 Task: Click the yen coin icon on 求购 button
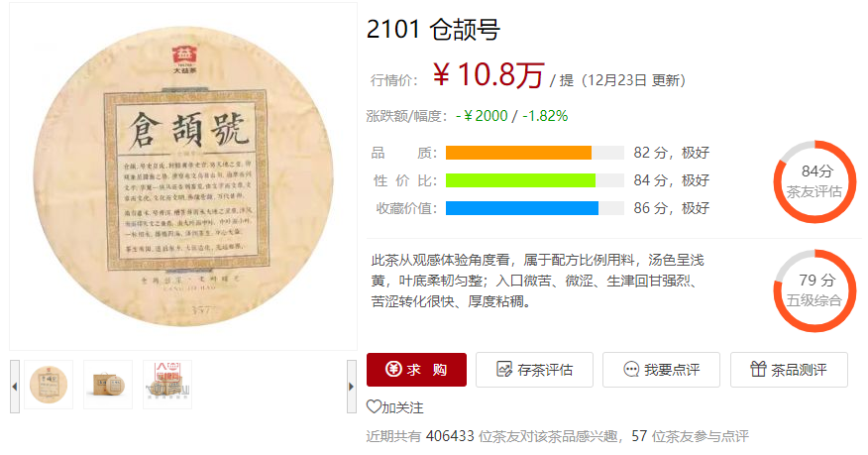393,369
